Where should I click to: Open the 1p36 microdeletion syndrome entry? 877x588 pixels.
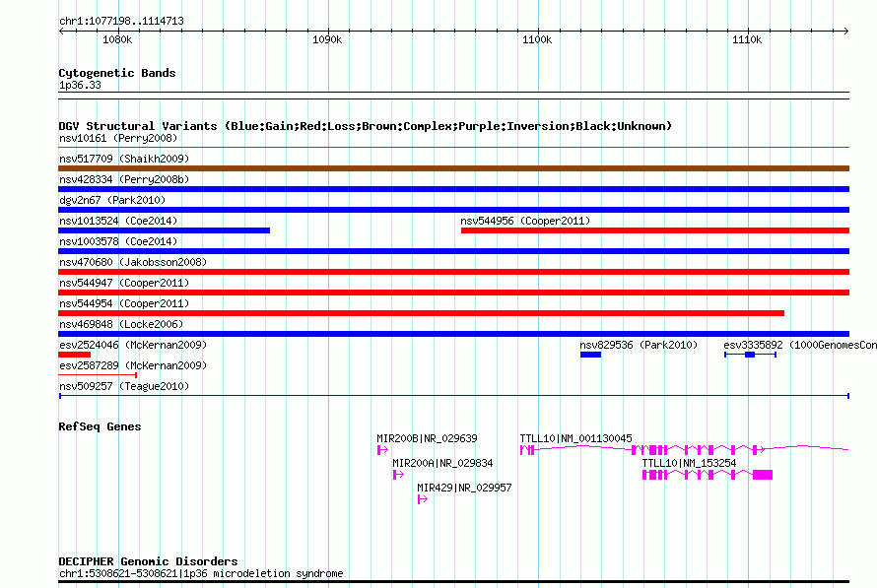201,573
